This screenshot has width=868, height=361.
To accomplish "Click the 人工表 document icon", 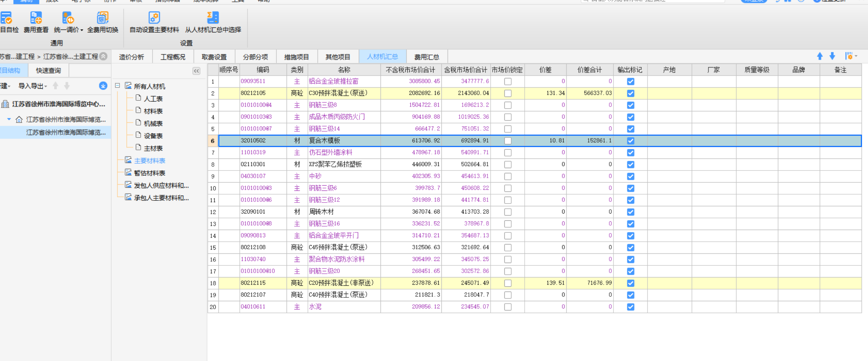I will coord(138,98).
